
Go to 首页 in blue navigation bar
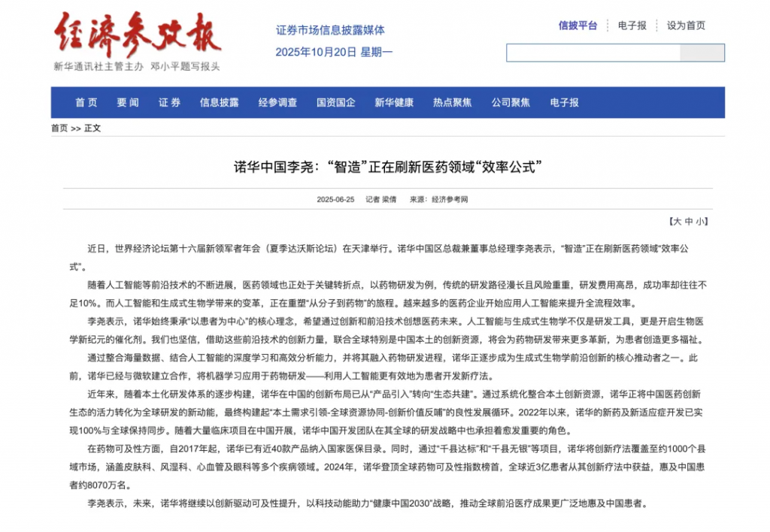(86, 103)
